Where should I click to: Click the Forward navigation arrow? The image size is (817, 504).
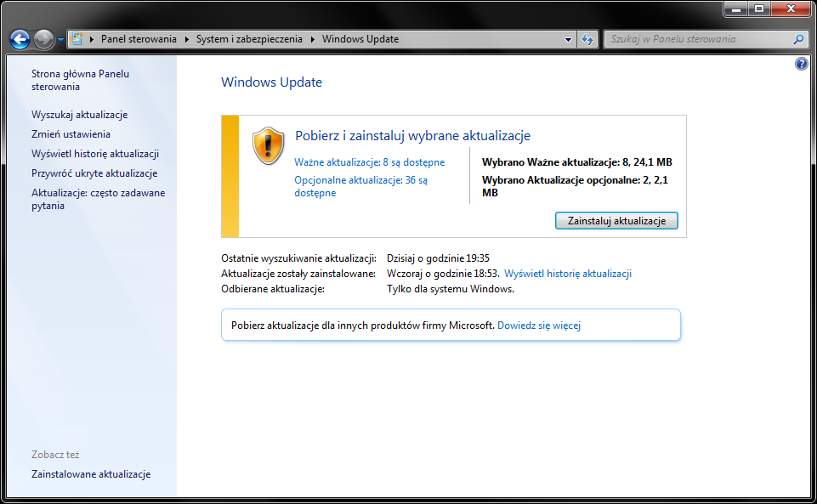click(x=43, y=39)
